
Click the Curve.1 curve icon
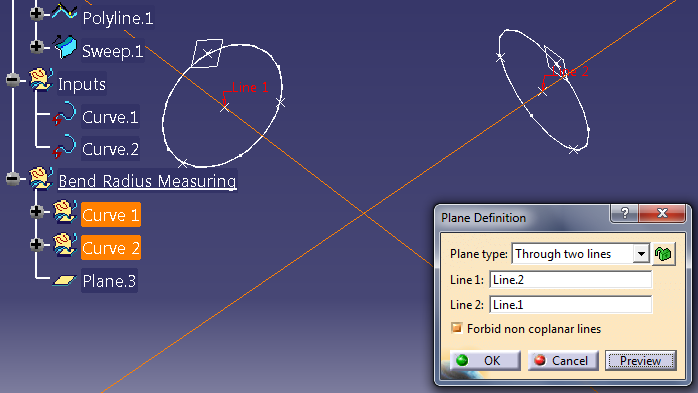pyautogui.click(x=65, y=113)
